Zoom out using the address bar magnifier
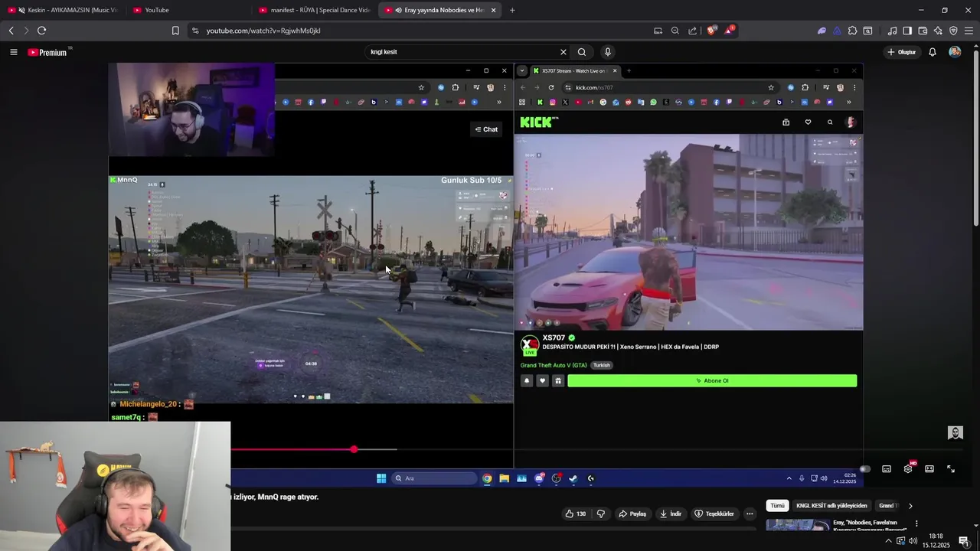Viewport: 980px width, 551px height. point(675,31)
